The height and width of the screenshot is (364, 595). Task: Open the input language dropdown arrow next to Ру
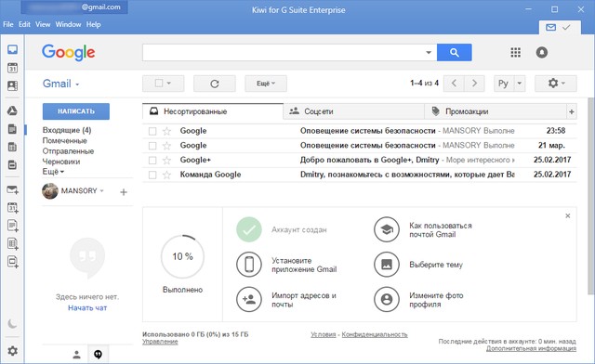520,84
